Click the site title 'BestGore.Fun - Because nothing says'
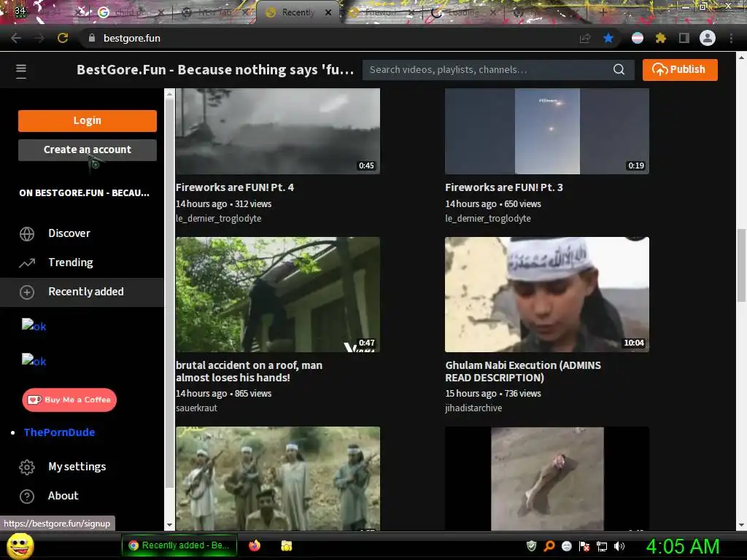This screenshot has width=747, height=560. point(215,69)
